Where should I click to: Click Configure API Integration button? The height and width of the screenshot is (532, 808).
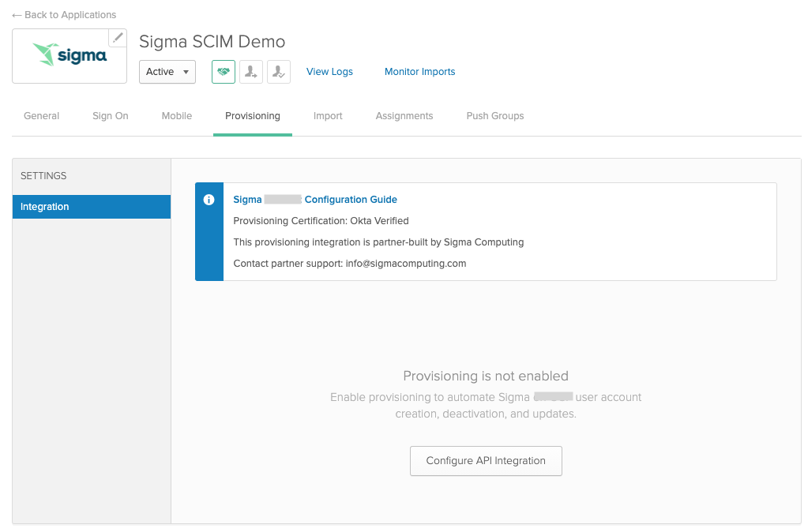tap(486, 461)
